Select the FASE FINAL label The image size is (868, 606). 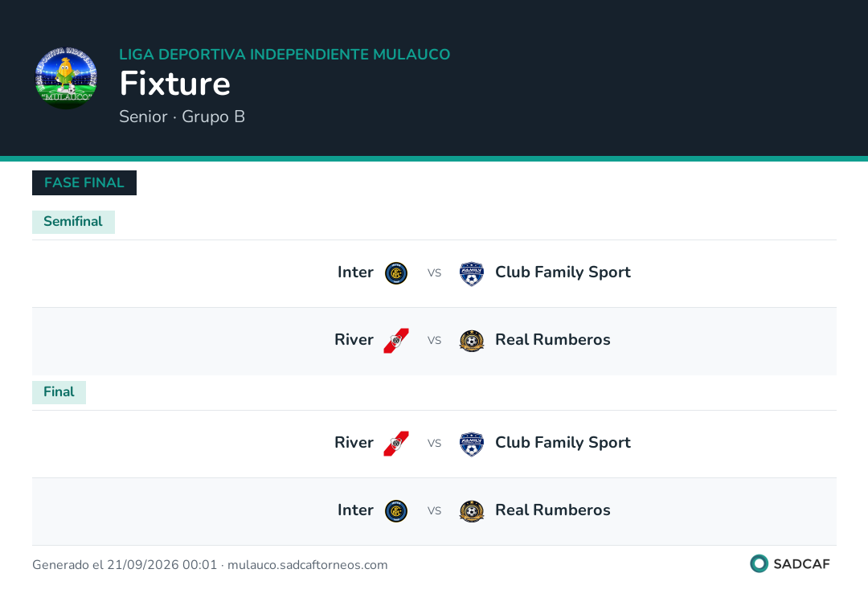(x=84, y=182)
